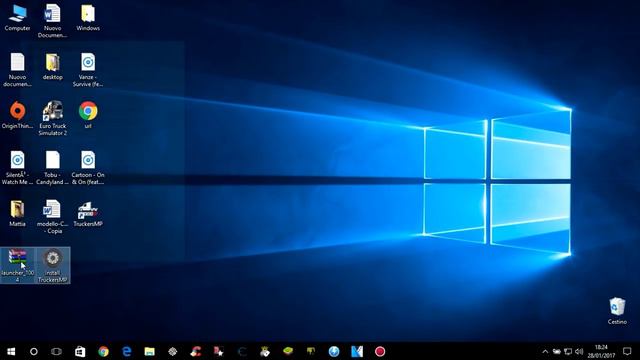Select the Cartoon - On & On audio file

coord(88,168)
